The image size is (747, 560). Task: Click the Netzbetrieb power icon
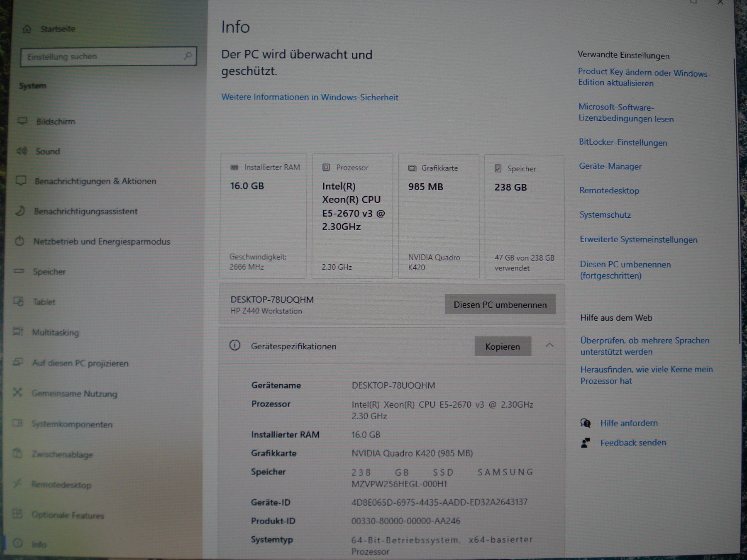[x=20, y=241]
